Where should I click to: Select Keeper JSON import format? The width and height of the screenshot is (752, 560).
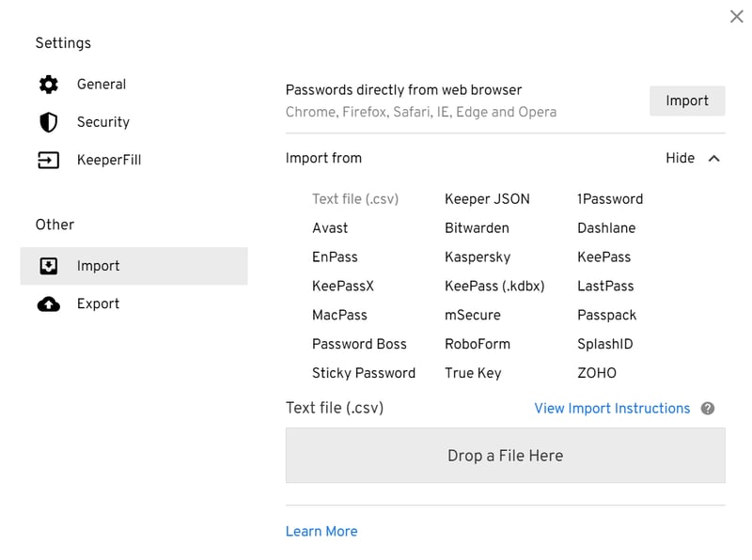[x=487, y=199]
